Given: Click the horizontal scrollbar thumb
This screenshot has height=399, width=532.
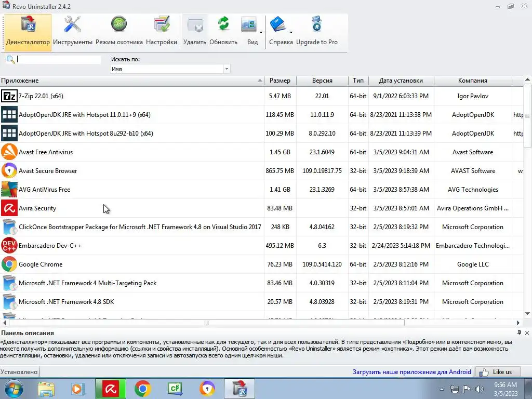Looking at the screenshot, I should pyautogui.click(x=207, y=323).
